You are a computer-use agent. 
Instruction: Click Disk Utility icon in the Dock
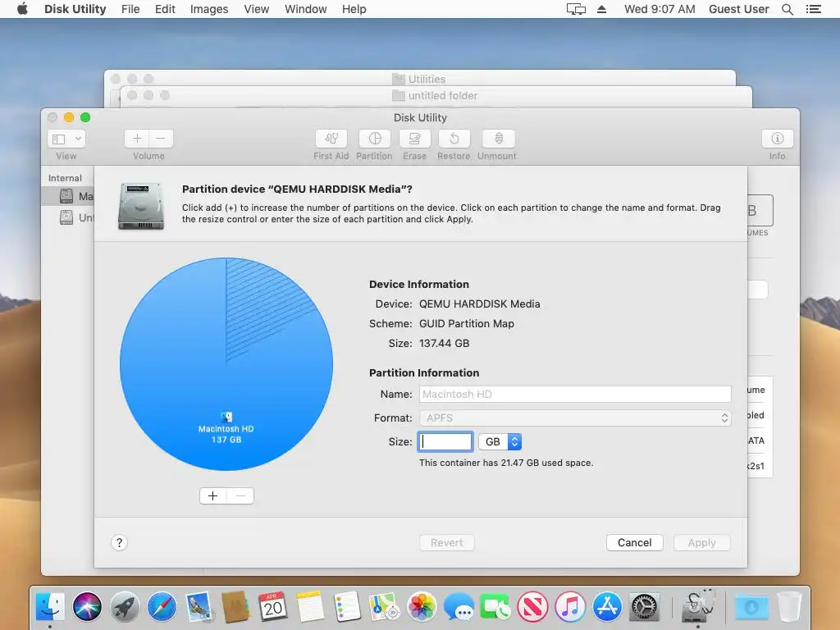point(699,606)
